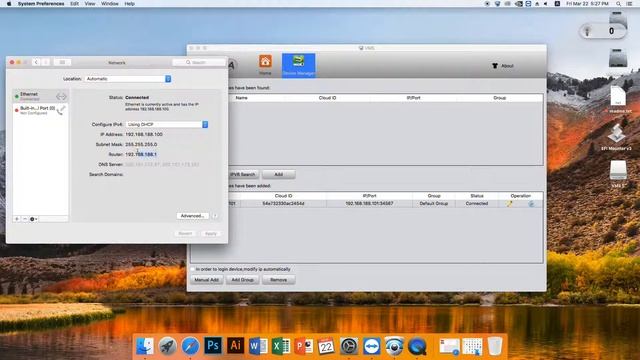
Task: Show all preferences grid button
Action: (x=62, y=62)
